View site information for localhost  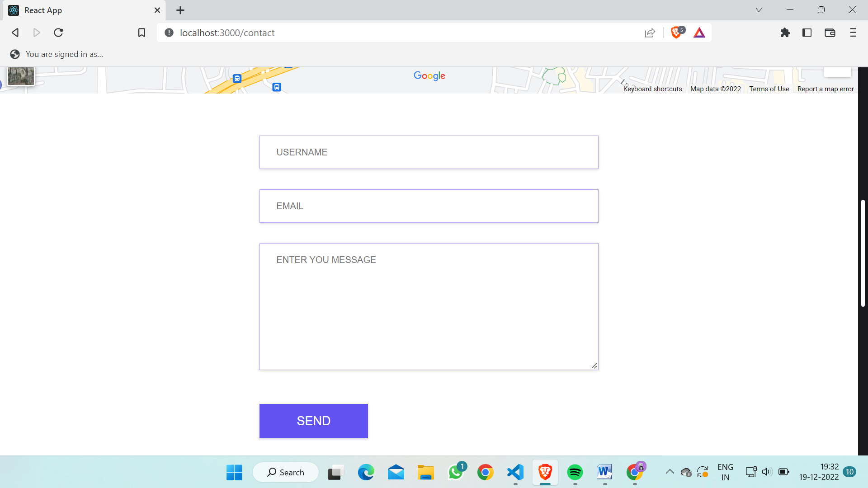168,33
